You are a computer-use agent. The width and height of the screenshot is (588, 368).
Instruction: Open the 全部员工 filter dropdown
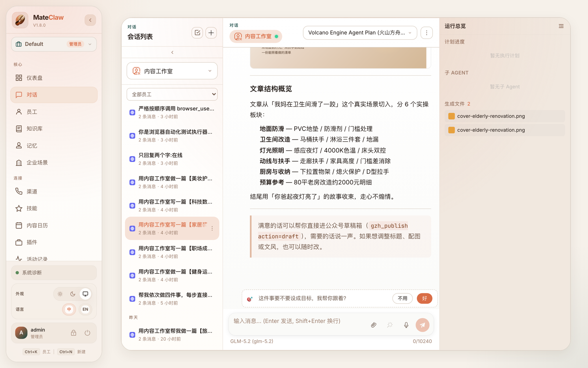(172, 94)
